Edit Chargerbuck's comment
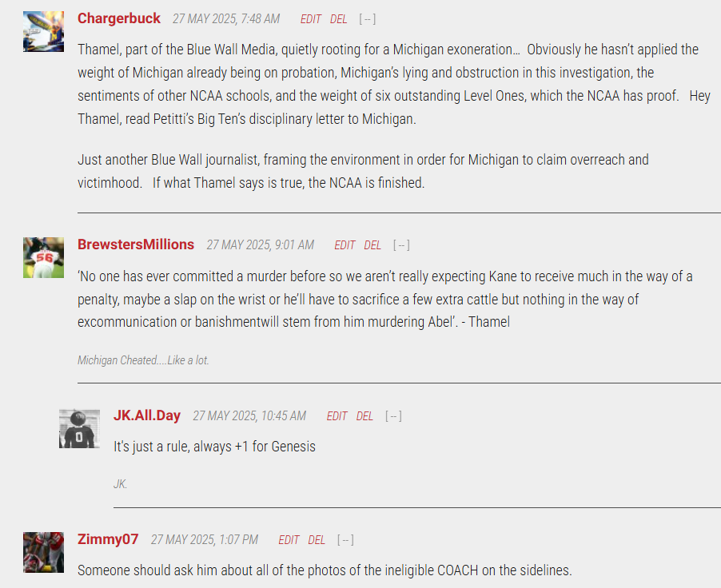Screen dimensions: 721x588 311,19
